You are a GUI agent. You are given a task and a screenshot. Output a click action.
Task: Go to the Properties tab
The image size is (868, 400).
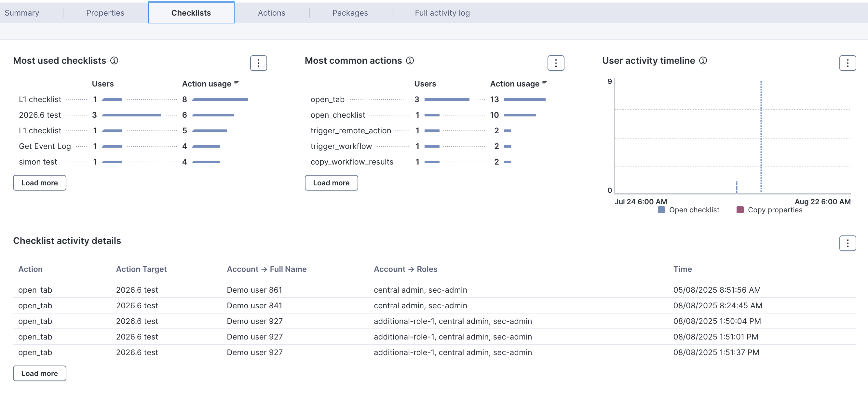[105, 13]
